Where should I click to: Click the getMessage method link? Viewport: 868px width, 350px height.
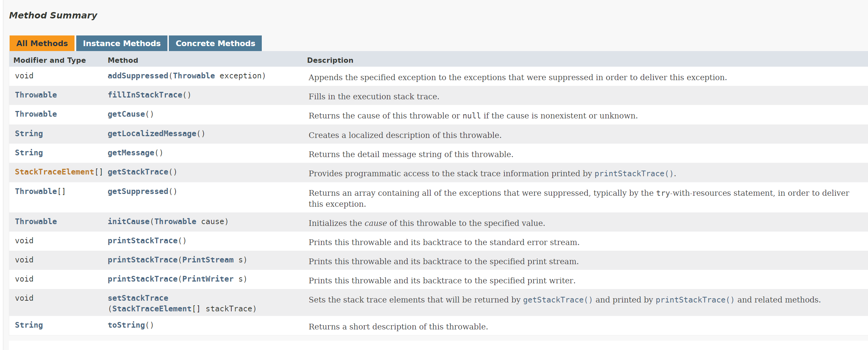pos(131,153)
